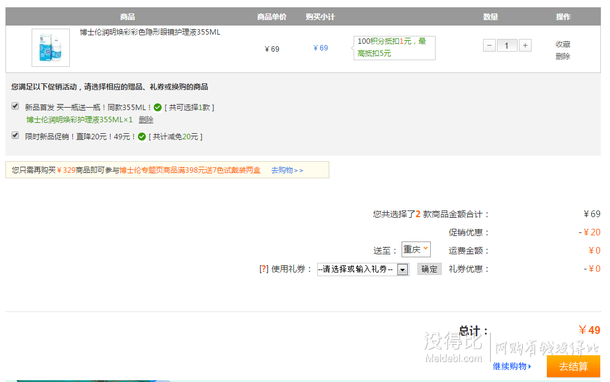This screenshot has height=382, width=610.
Task: Uncheck the 直降20元 promotion checkbox
Action: click(x=15, y=135)
